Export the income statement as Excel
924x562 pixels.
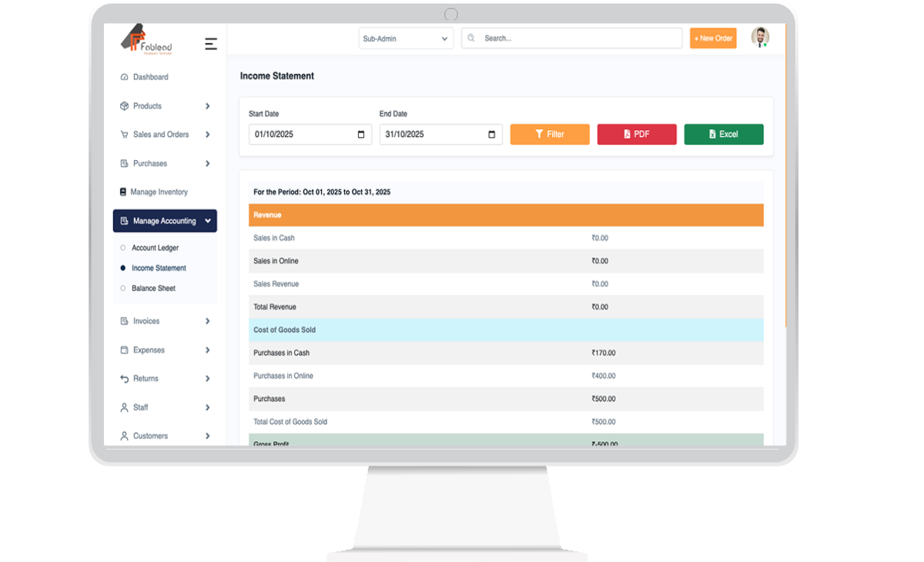click(x=723, y=133)
